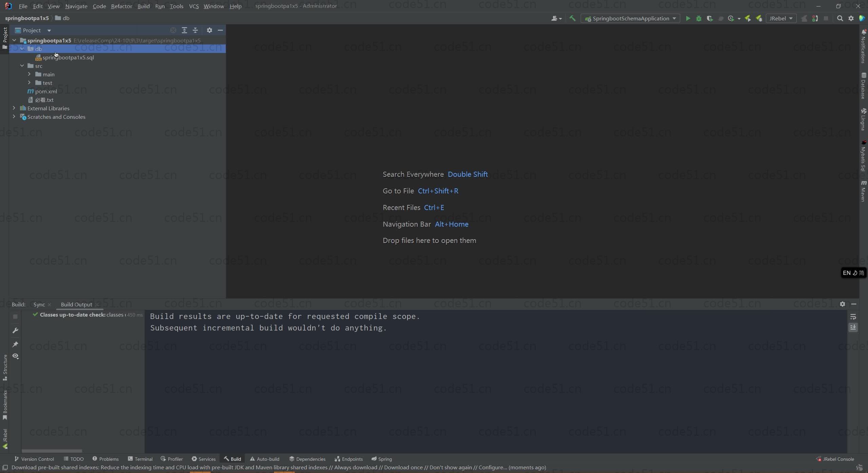This screenshot has width=868, height=473.
Task: Collapse all in Project panel
Action: (x=195, y=31)
